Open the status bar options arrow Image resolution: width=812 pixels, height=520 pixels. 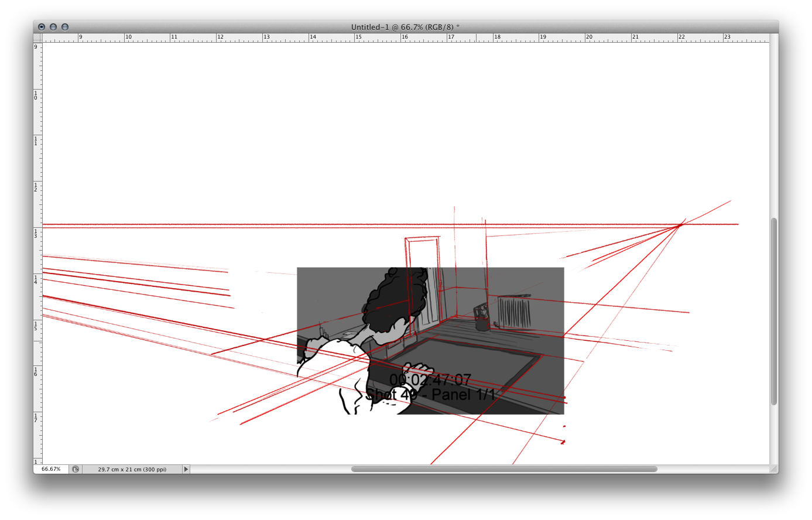click(186, 469)
